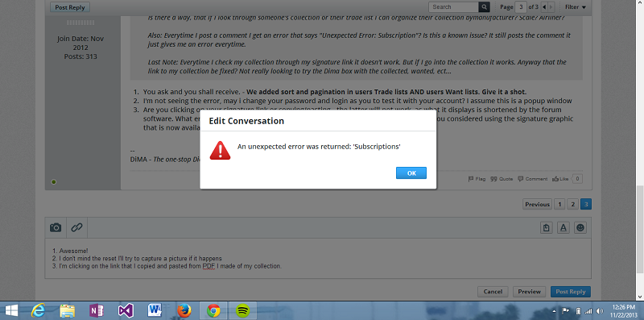Go to page 2
Viewport: 644px width, 320px height.
point(572,204)
